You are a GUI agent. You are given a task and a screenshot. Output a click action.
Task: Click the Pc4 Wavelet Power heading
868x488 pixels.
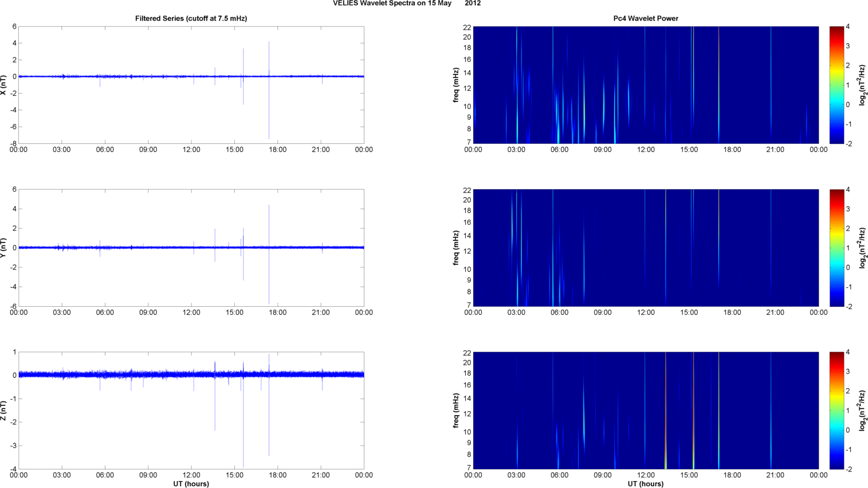[645, 18]
